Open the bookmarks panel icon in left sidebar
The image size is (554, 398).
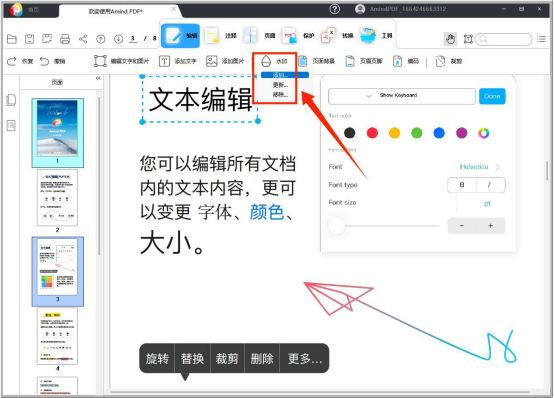11,125
